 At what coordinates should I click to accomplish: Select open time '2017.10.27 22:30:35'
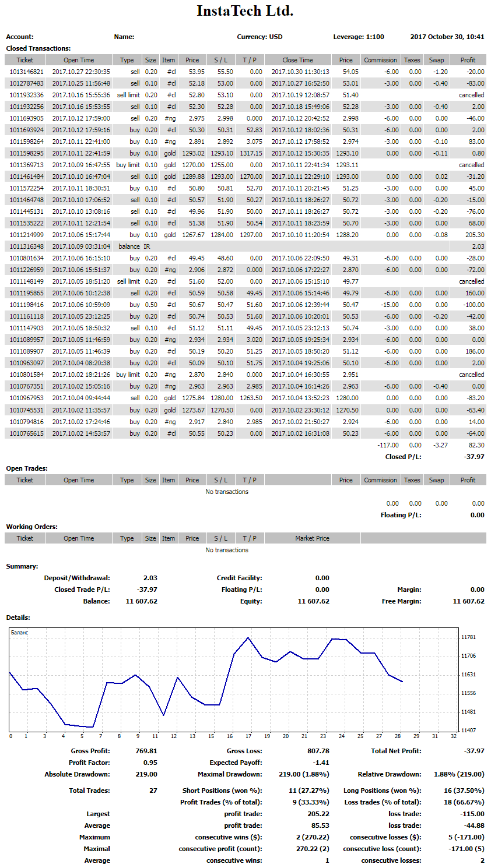[81, 72]
